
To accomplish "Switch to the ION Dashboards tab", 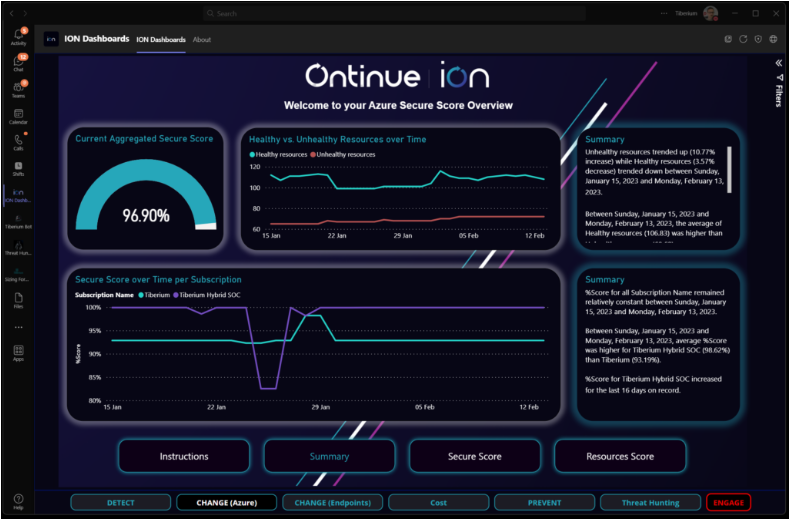I will tap(161, 40).
